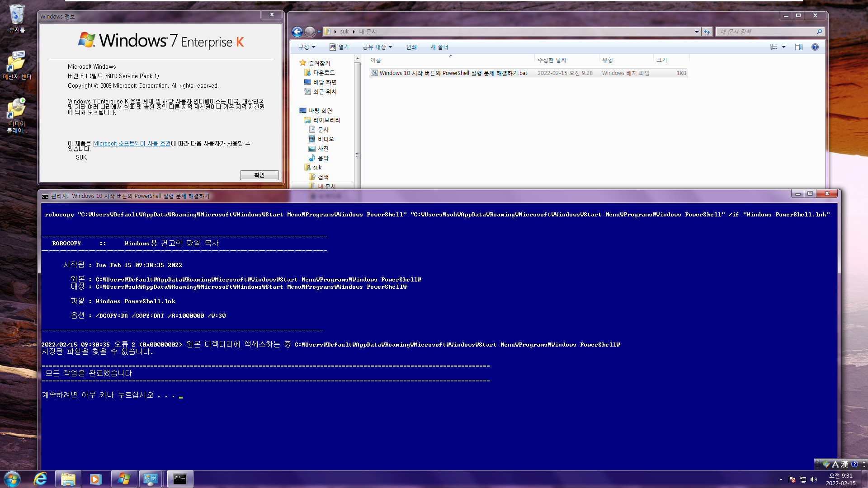Select 바탕 화면 under 즐겨찾기
The image size is (868, 488).
point(321,82)
